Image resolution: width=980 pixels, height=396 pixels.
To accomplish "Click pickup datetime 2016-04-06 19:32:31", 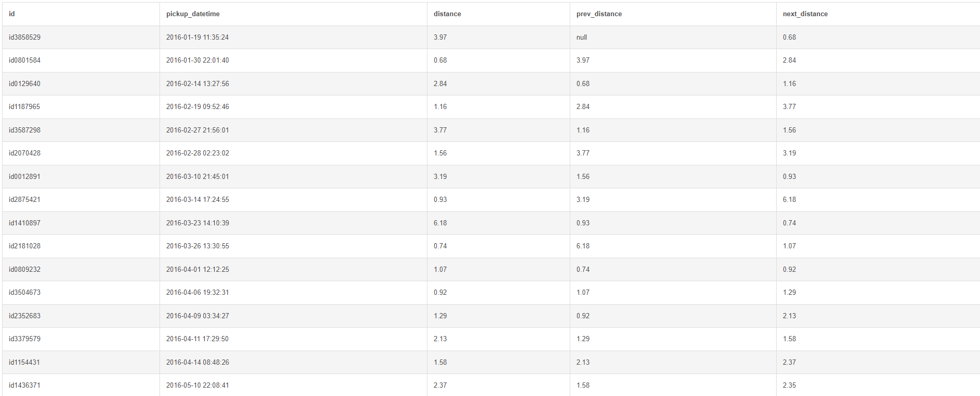I will (198, 293).
